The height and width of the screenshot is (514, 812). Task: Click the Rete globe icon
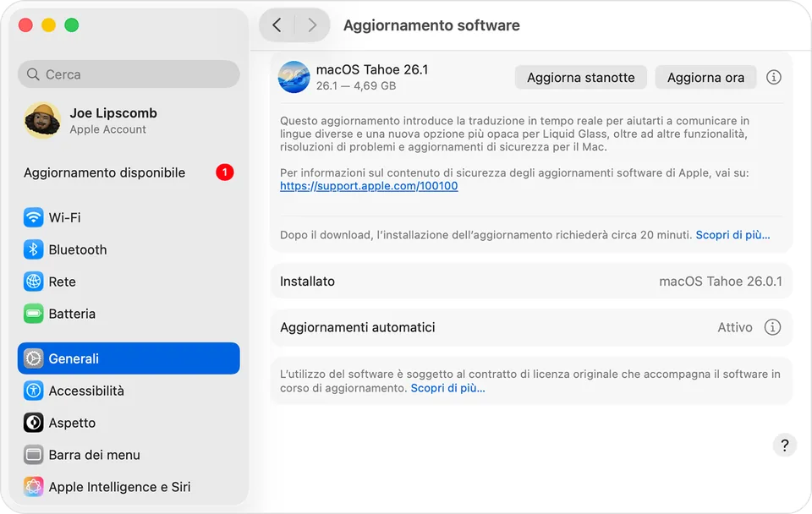pyautogui.click(x=33, y=282)
